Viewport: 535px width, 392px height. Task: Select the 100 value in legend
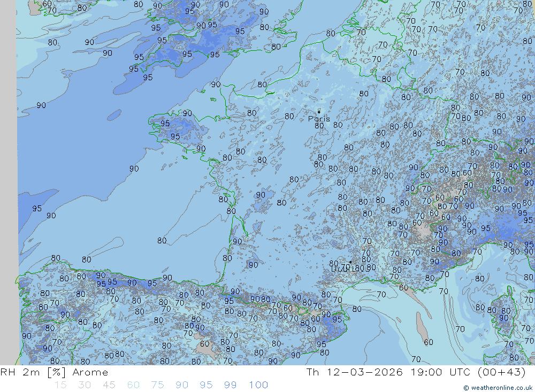point(258,385)
